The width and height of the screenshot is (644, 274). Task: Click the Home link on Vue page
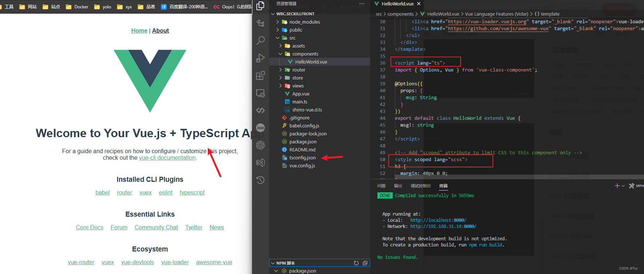139,30
